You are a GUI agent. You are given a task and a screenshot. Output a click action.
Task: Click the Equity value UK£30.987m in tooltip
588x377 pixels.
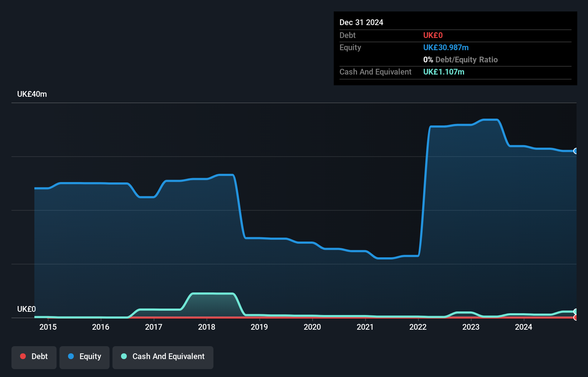click(x=446, y=47)
